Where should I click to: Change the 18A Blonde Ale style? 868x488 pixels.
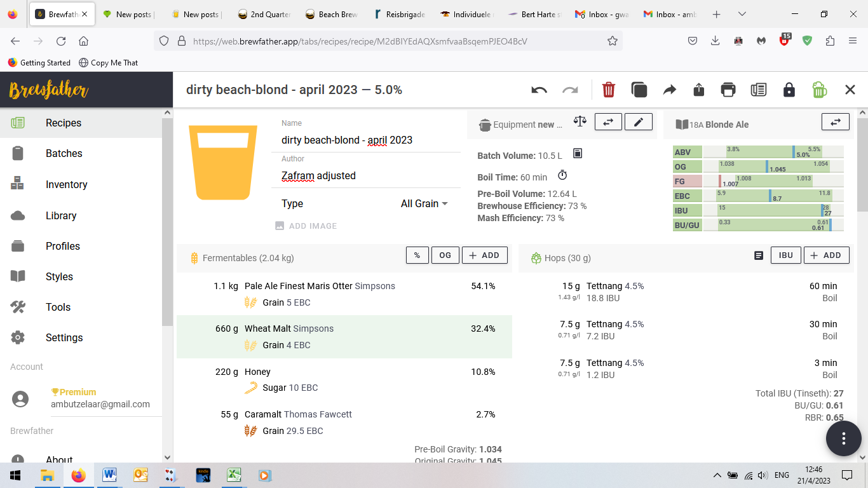click(835, 121)
